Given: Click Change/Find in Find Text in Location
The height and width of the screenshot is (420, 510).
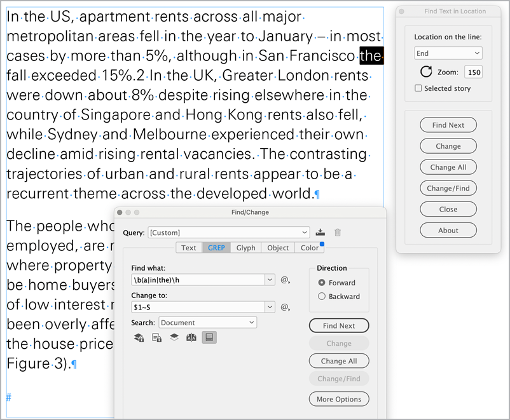Looking at the screenshot, I should tap(448, 188).
